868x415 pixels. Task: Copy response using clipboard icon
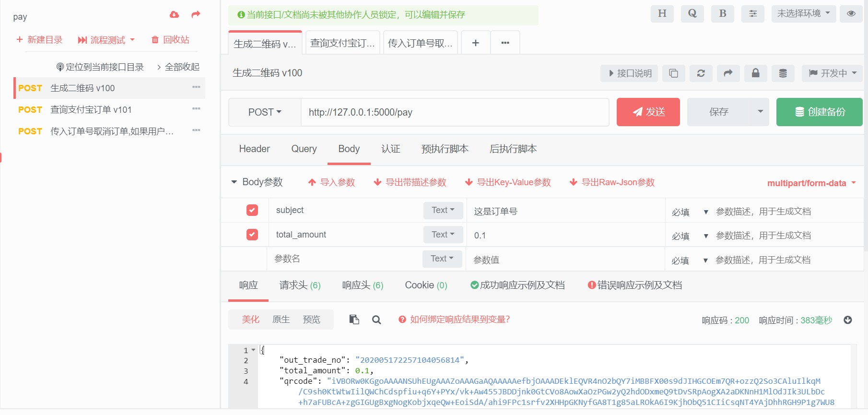(x=354, y=320)
